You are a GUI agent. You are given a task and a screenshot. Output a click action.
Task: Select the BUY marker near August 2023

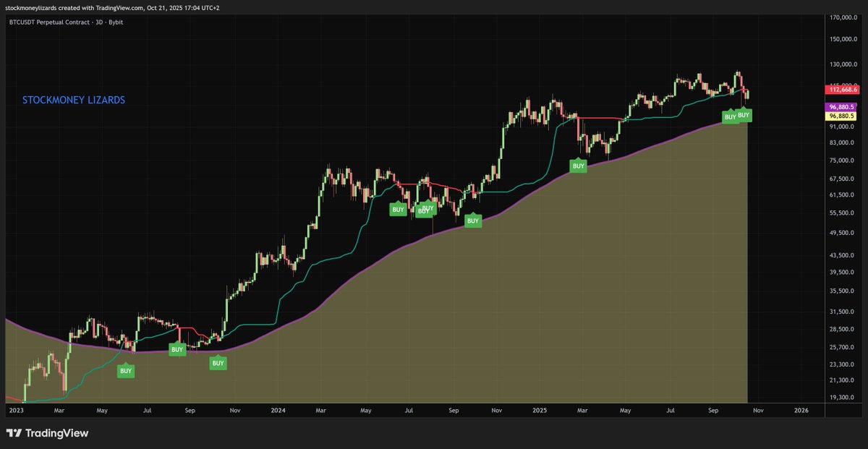pos(176,349)
